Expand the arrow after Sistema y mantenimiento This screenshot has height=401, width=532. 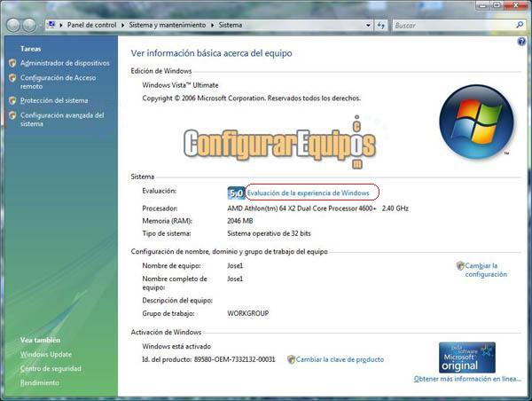point(212,25)
